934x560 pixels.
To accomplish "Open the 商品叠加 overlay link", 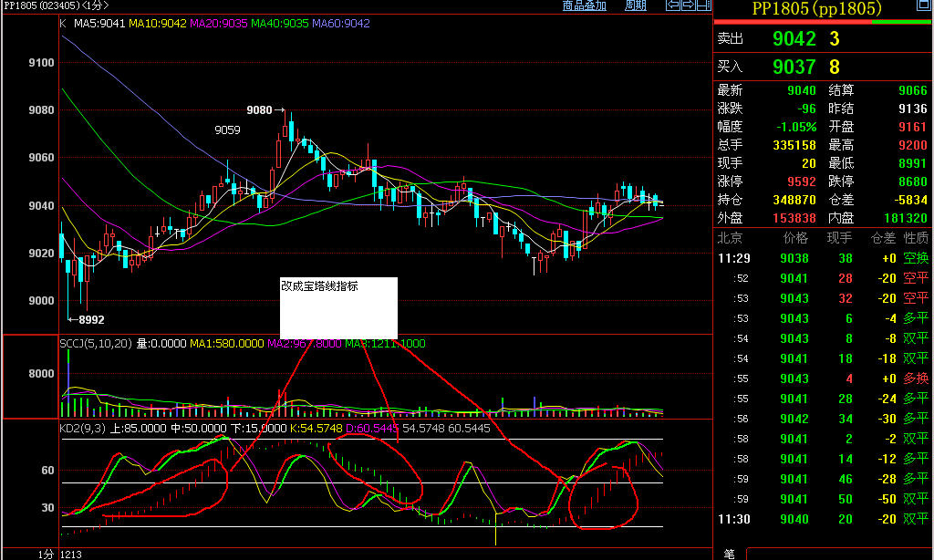I will click(585, 5).
